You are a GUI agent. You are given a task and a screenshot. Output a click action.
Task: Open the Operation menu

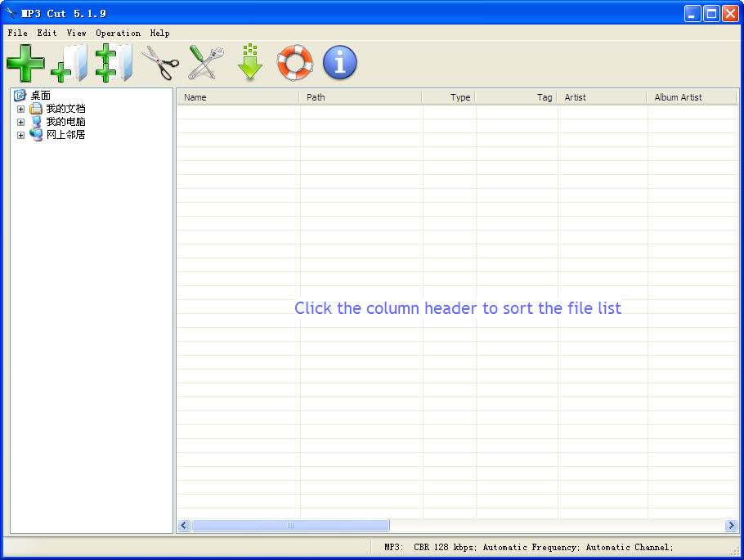click(119, 33)
